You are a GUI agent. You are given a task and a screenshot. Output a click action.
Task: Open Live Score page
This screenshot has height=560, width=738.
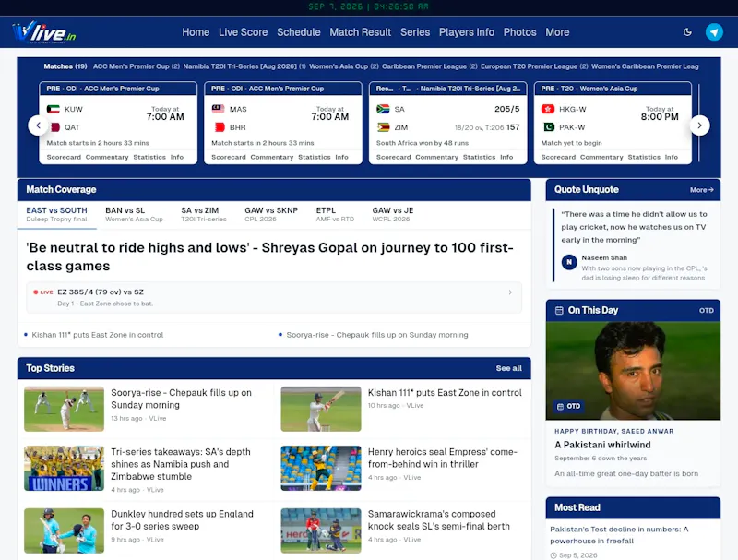click(x=243, y=32)
